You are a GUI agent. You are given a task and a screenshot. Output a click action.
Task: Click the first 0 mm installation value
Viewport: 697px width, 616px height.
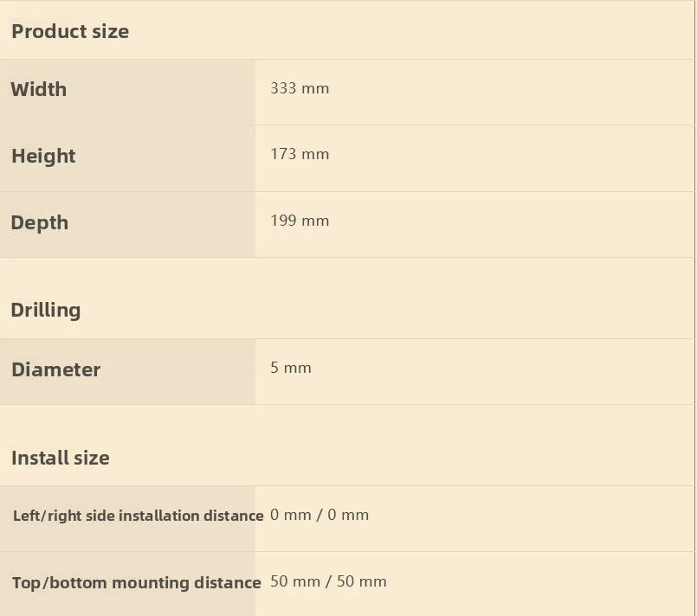(290, 515)
